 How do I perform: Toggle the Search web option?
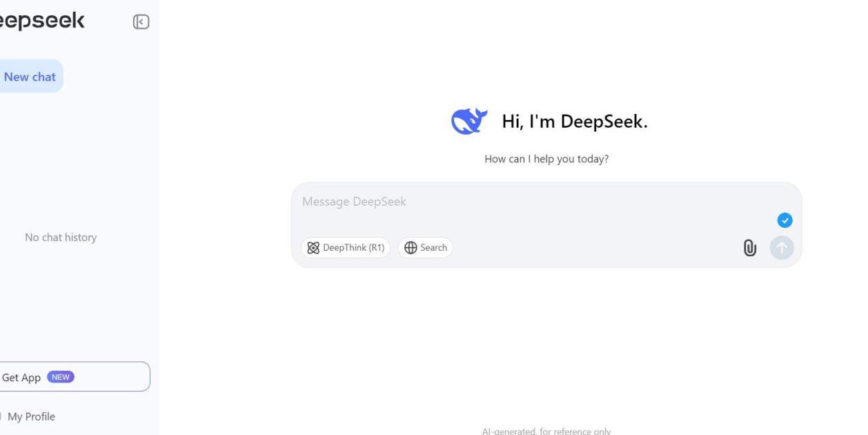[x=425, y=248]
